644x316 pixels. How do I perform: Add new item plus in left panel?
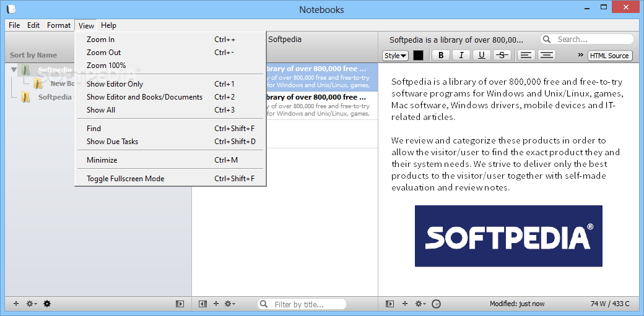[x=16, y=304]
